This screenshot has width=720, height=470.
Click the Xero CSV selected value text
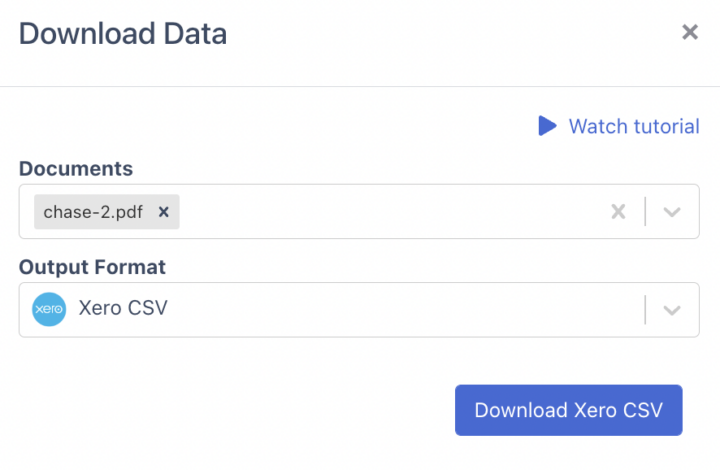pos(122,309)
